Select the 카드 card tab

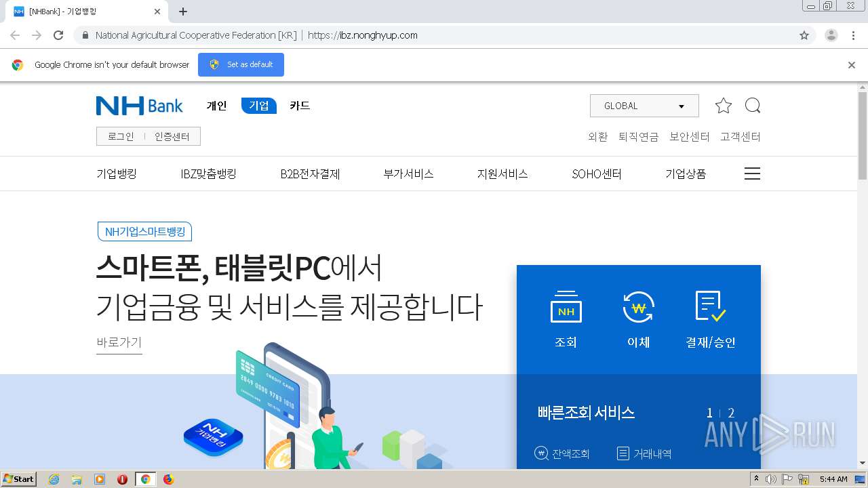(x=300, y=106)
